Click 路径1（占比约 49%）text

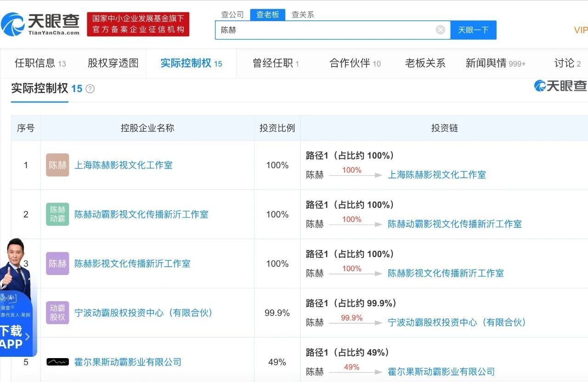pyautogui.click(x=348, y=352)
